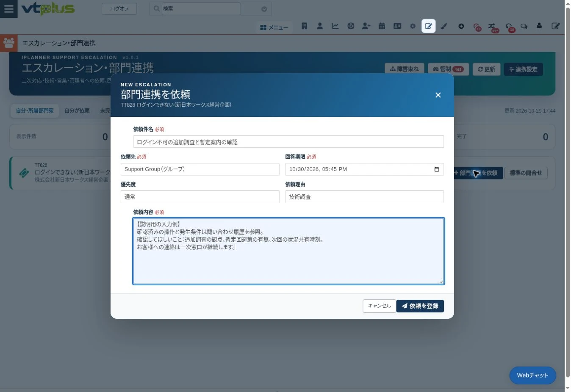The width and height of the screenshot is (571, 392).
Task: Open the 依頼理由 技術調査 dropdown
Action: [x=364, y=197]
